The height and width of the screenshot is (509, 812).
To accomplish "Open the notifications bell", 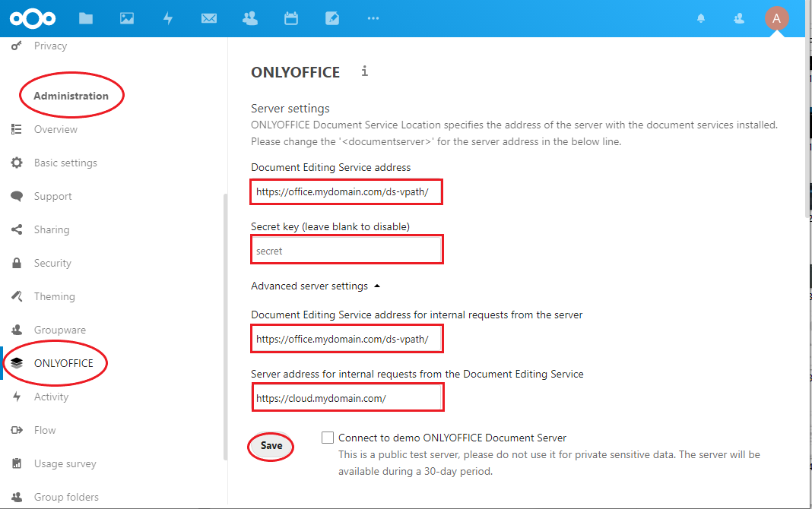I will [x=701, y=19].
